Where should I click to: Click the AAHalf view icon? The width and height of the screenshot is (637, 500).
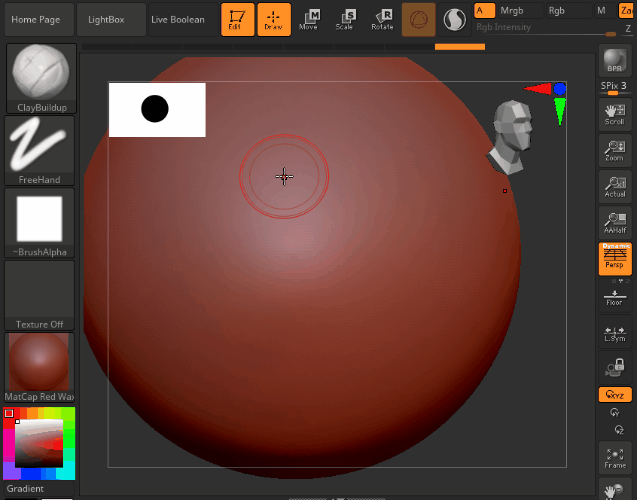pyautogui.click(x=615, y=222)
